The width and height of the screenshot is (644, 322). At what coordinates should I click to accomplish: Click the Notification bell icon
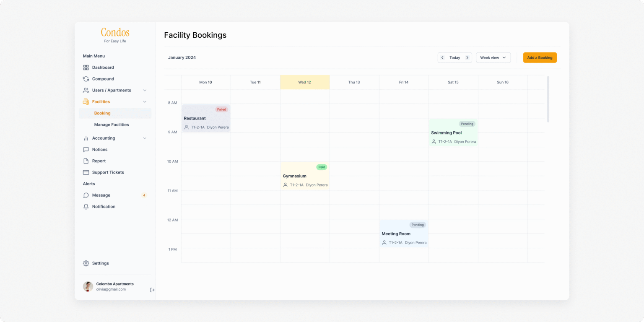(86, 207)
